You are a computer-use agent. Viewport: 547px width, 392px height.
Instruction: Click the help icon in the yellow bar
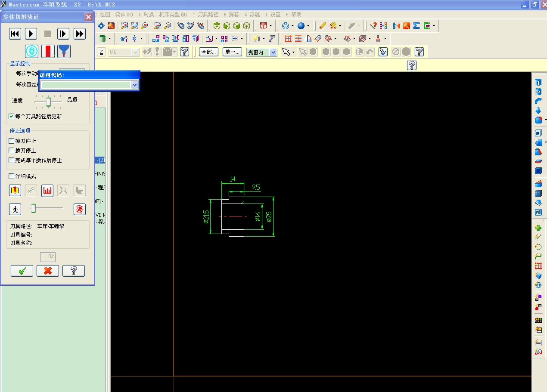point(412,65)
